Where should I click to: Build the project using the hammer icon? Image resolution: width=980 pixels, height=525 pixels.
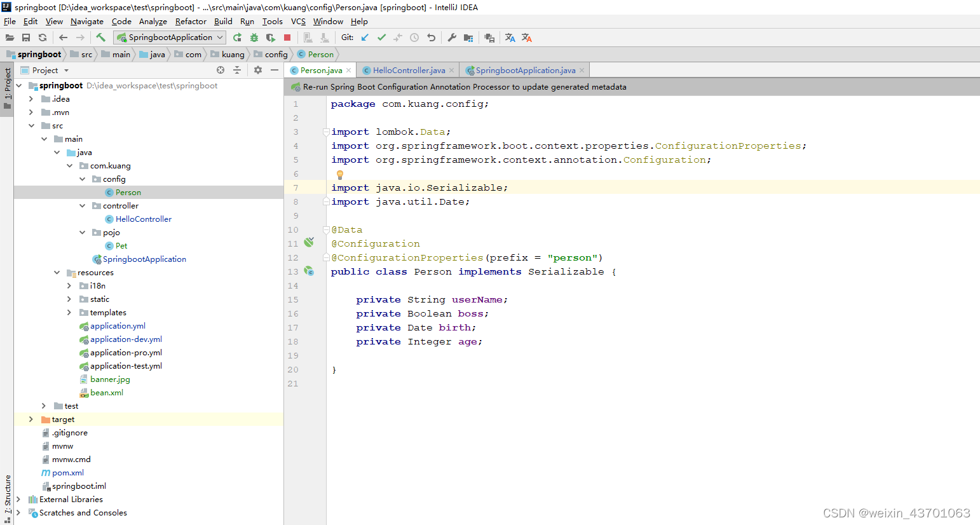tap(101, 37)
